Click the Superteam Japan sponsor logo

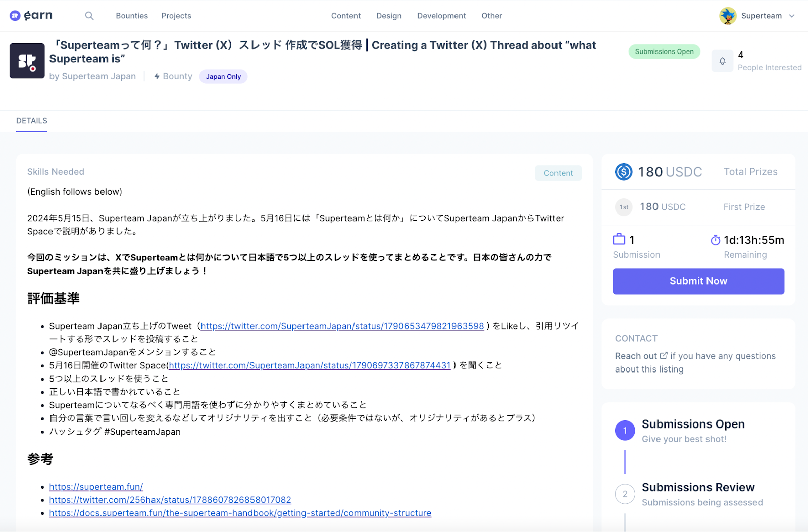point(27,61)
